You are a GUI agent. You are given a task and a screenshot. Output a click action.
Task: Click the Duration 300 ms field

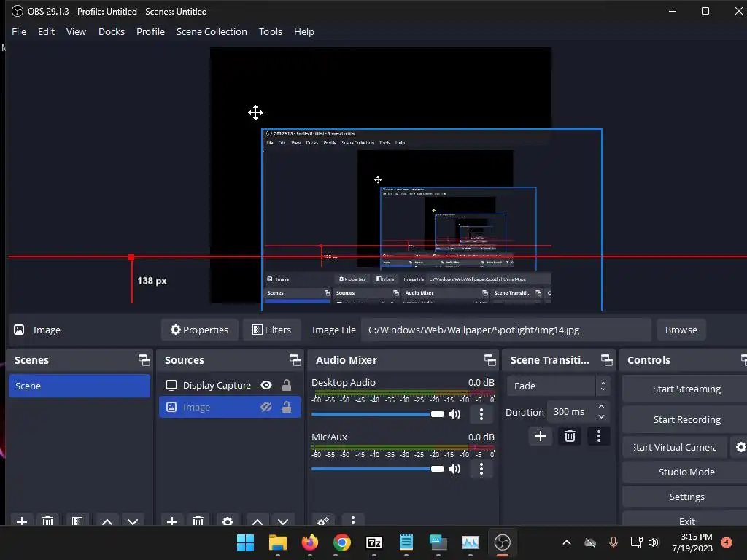[x=572, y=412]
